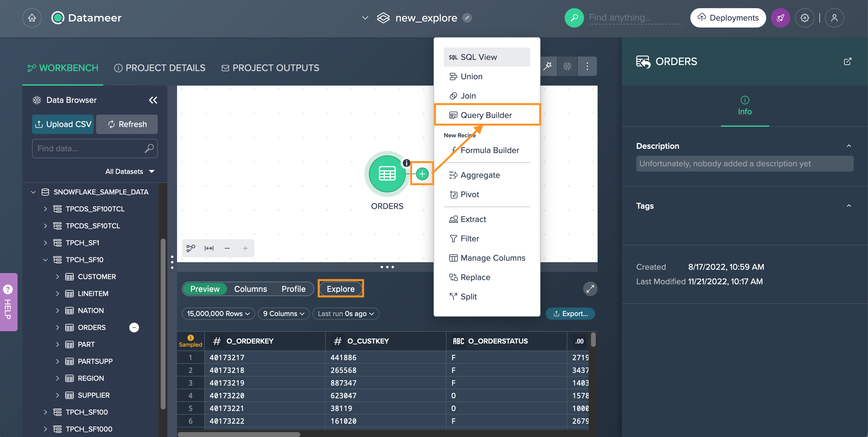This screenshot has height=437, width=868.
Task: Choose Pivot from the menu
Action: [487, 194]
